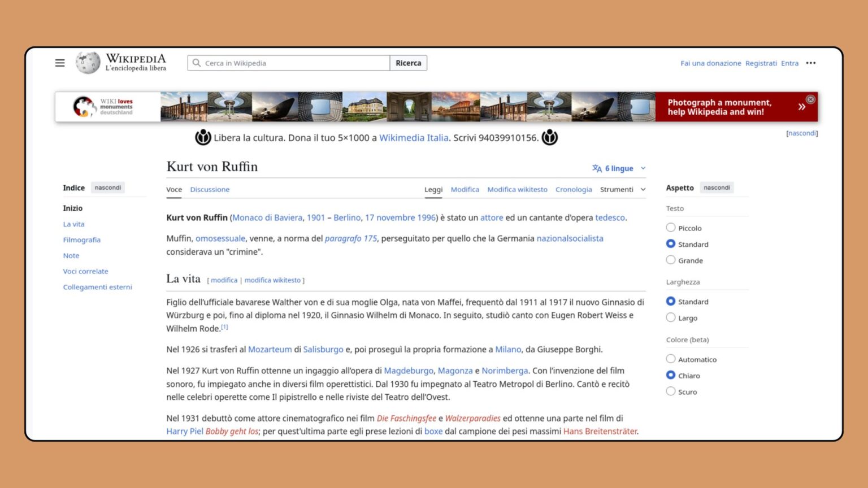Click the language icon beside 6 lingue
The height and width of the screenshot is (488, 868).
tap(596, 168)
